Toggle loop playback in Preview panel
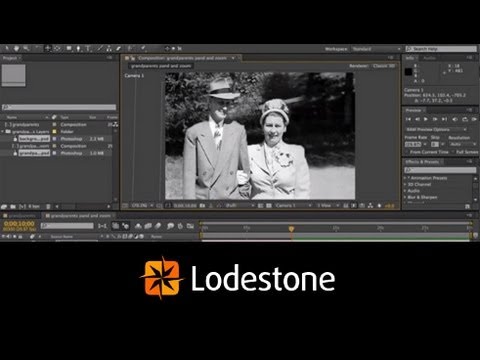480x360 pixels. click(465, 119)
